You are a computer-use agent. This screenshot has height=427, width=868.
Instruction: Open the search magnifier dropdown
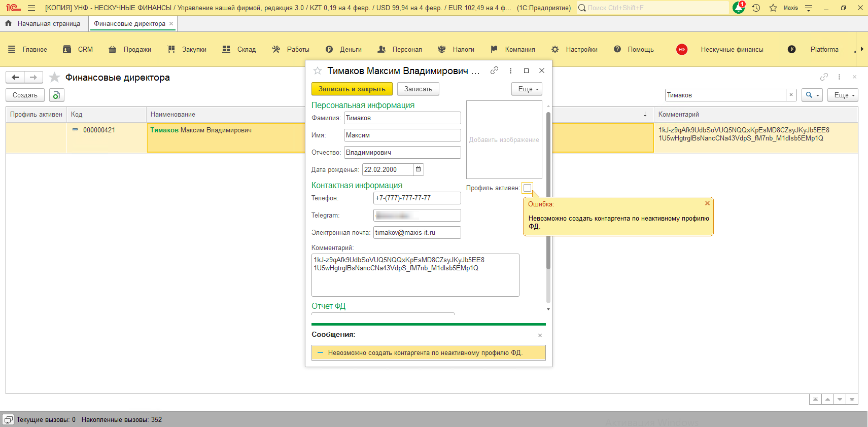pos(812,95)
